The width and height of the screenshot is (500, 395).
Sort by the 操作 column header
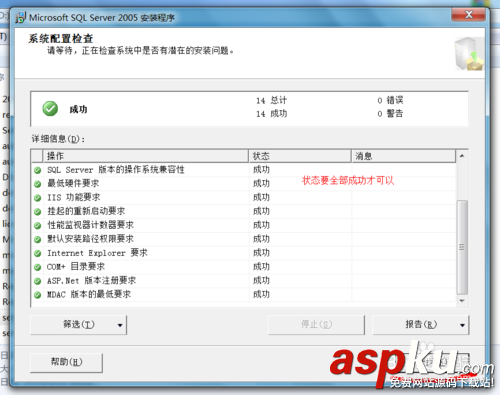[146, 156]
